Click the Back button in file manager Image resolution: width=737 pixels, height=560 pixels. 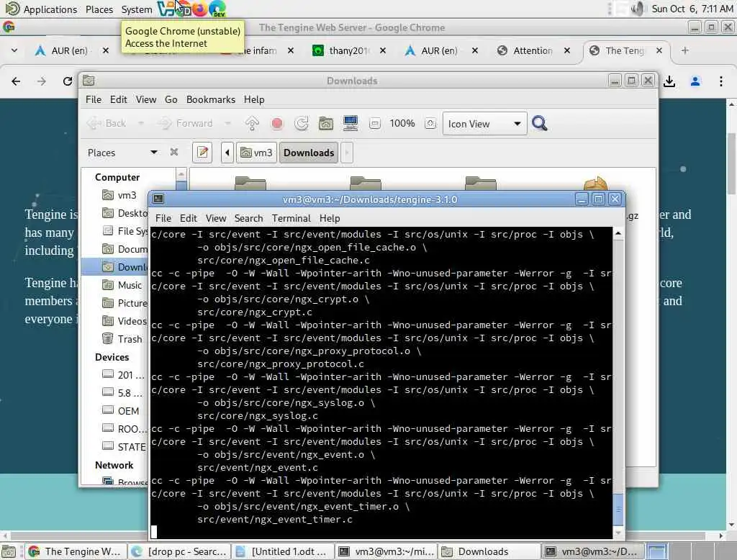point(107,124)
